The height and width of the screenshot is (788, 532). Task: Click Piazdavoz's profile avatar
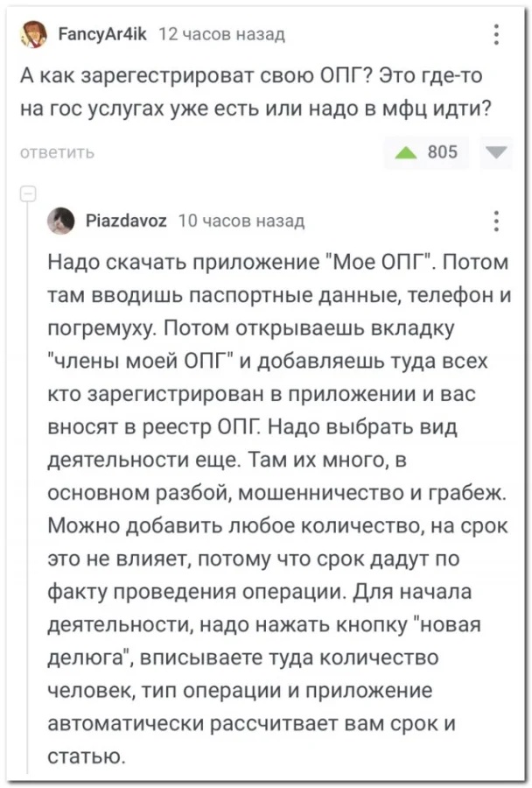62,222
